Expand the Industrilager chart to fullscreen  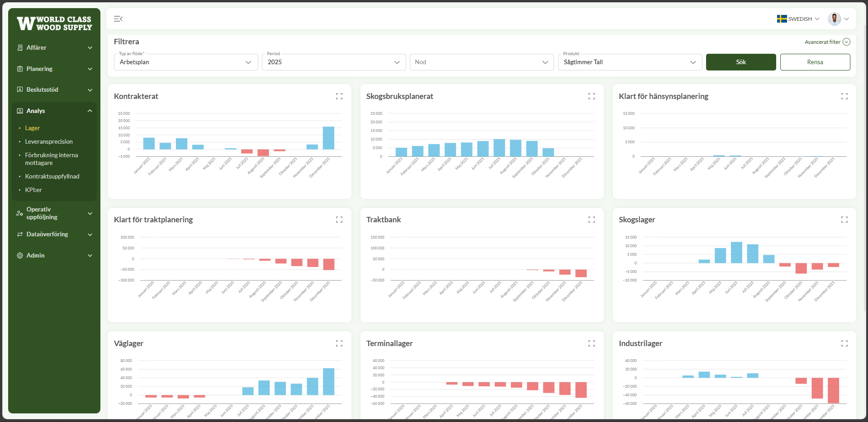click(x=844, y=343)
